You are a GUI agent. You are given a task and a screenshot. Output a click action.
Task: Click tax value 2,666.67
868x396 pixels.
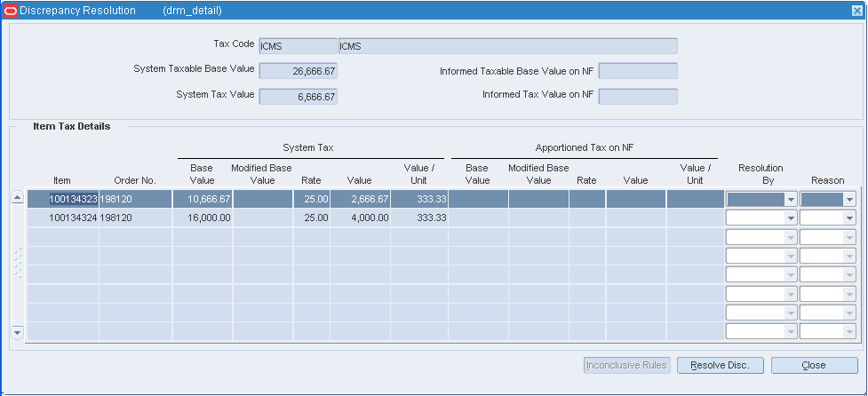361,199
